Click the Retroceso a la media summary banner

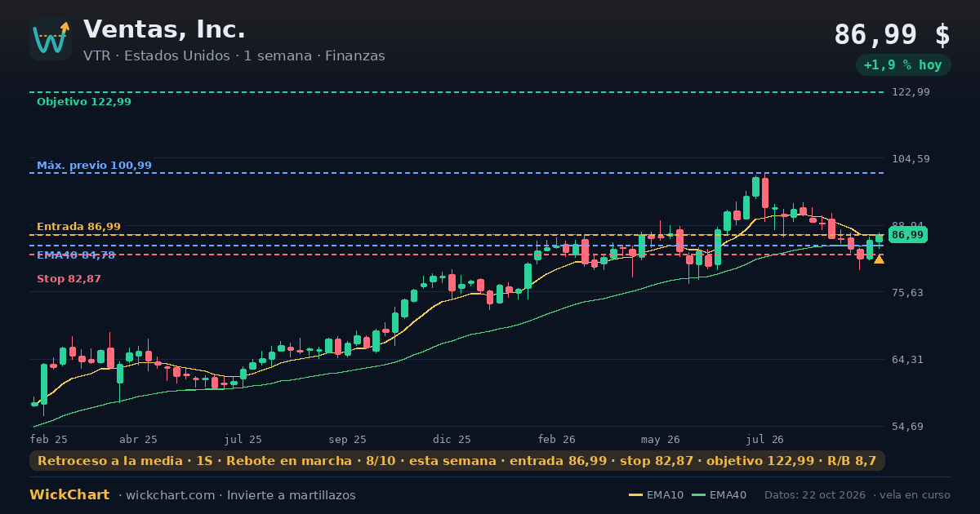pyautogui.click(x=457, y=461)
